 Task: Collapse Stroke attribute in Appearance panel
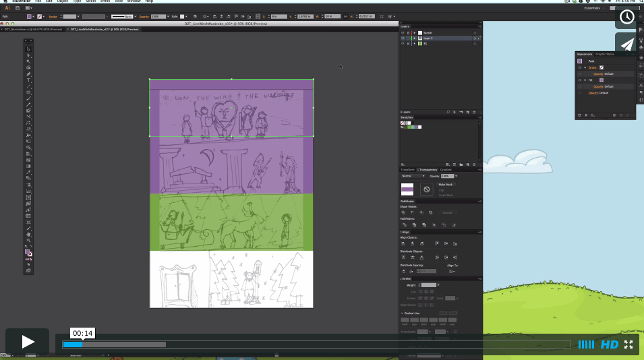pyautogui.click(x=585, y=67)
